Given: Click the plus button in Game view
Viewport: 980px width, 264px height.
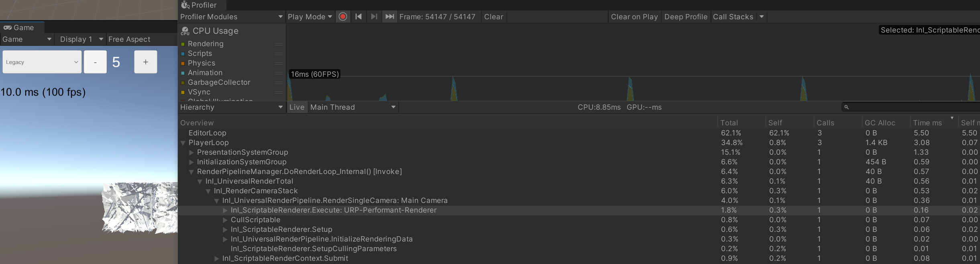Looking at the screenshot, I should pos(145,62).
